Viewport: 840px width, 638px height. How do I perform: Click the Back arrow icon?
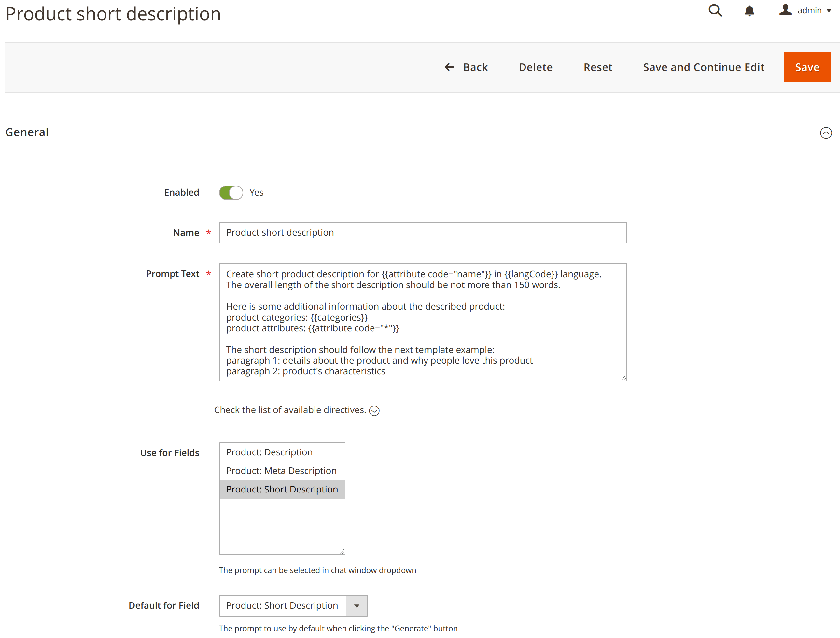(449, 67)
